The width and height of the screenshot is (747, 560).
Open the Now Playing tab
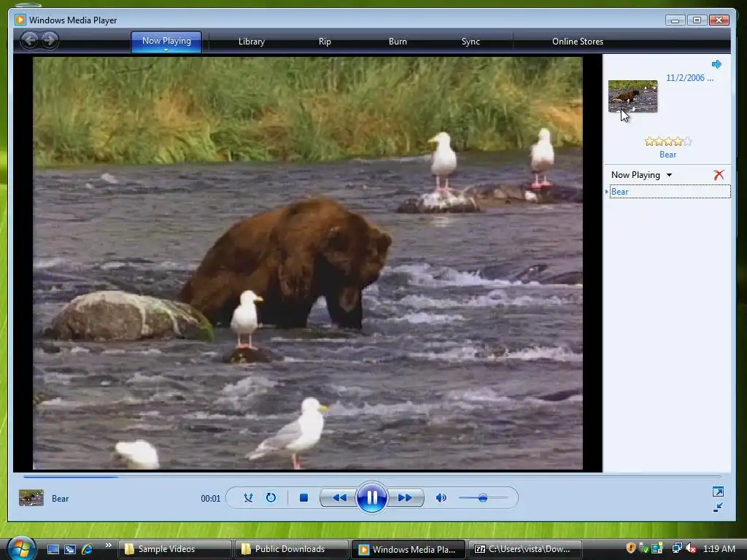coord(166,41)
